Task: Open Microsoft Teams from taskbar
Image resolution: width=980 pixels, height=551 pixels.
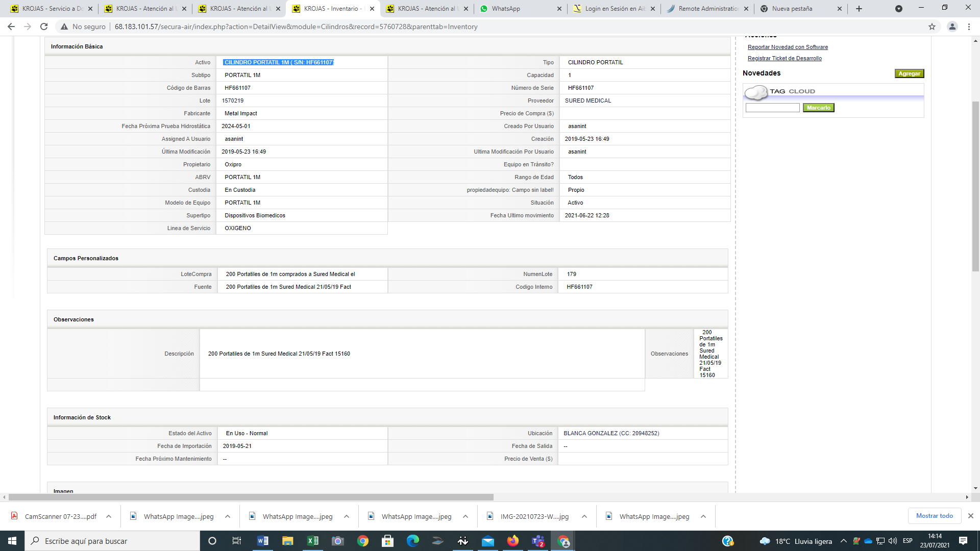Action: click(x=538, y=541)
